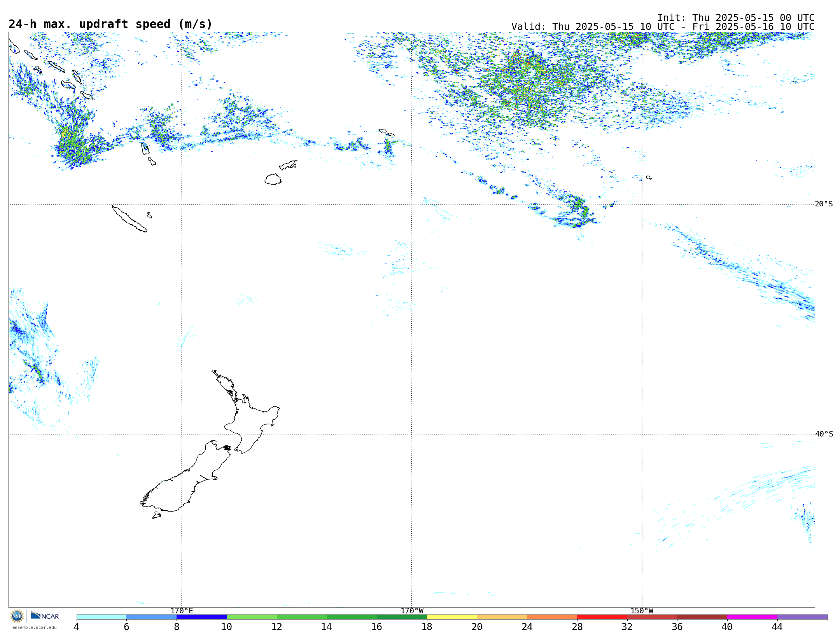The image size is (840, 632).
Task: Click colorbar tick label 18
Action: 427,627
